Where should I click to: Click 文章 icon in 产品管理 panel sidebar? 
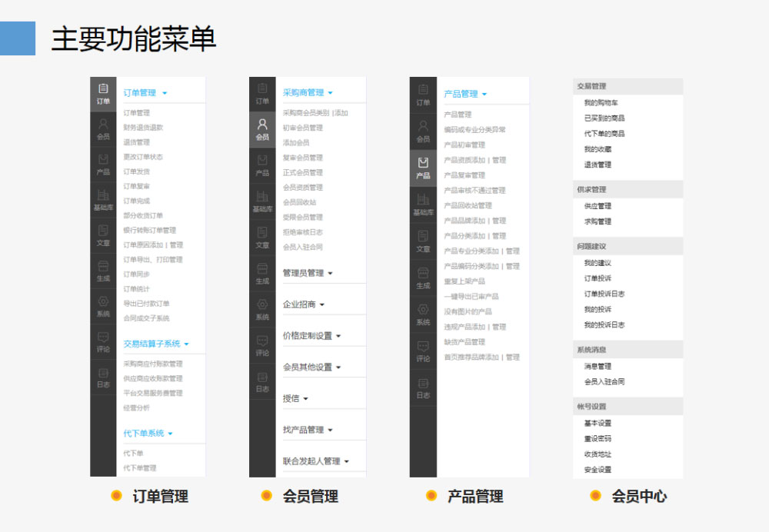pyautogui.click(x=423, y=241)
